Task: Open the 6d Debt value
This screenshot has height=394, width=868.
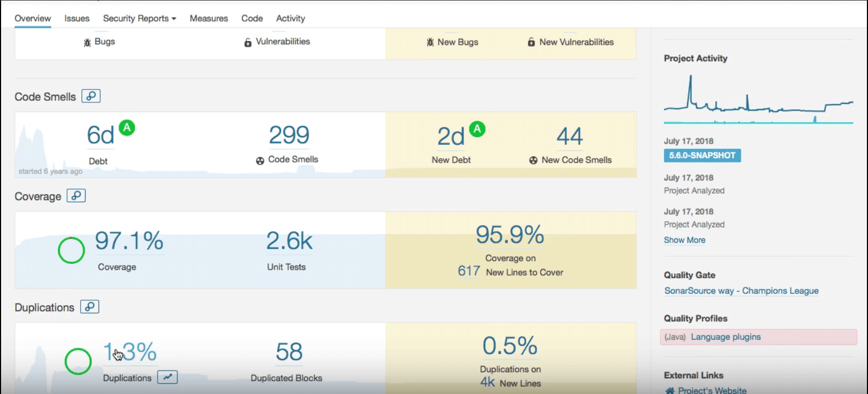Action: point(101,135)
